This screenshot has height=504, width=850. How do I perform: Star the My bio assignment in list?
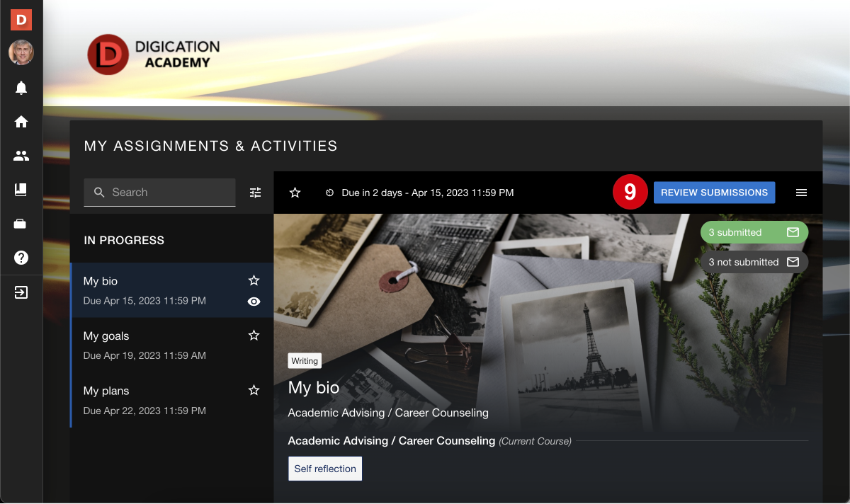[254, 280]
